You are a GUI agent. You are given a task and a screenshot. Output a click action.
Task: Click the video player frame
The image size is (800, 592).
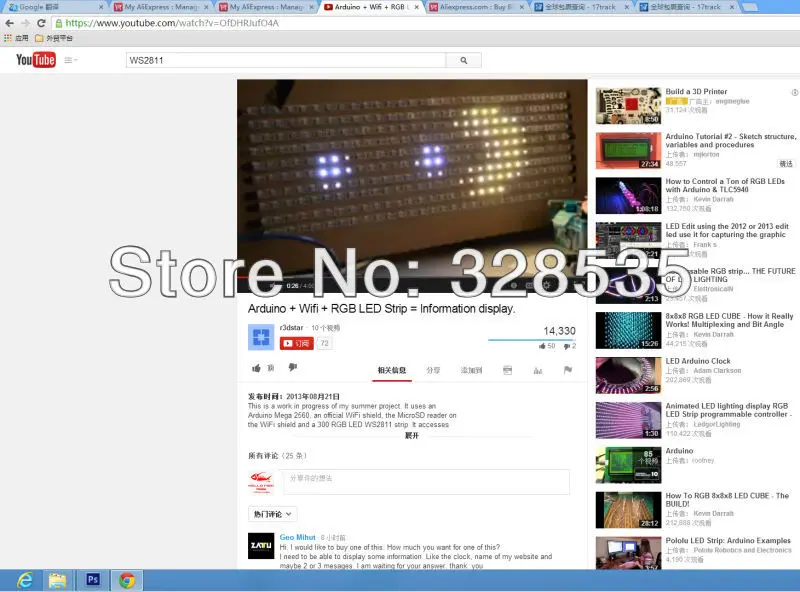coord(412,179)
